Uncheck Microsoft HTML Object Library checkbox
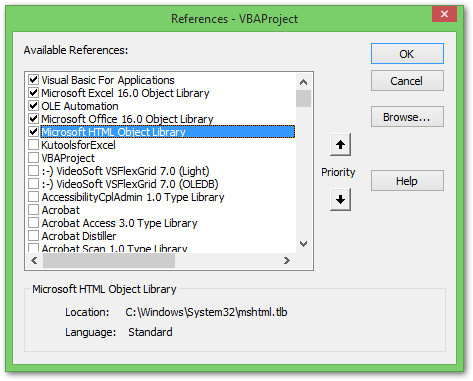Screen dimensions: 473x381 33,132
